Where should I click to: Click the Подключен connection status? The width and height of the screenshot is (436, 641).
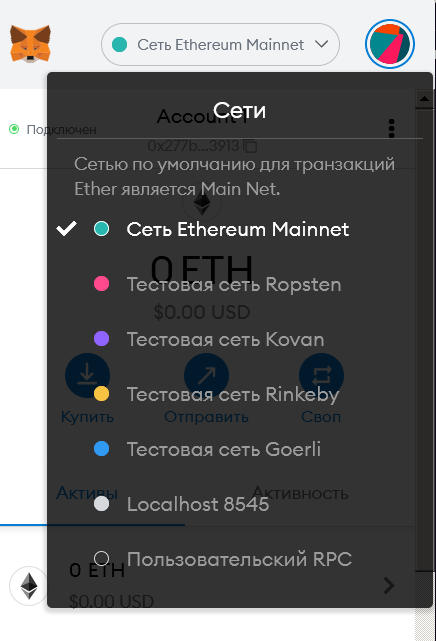point(53,130)
